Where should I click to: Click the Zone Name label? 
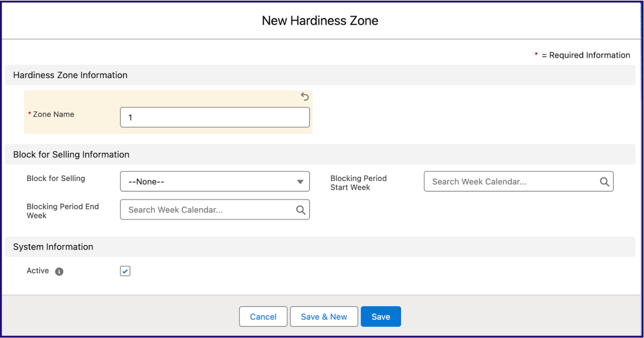pyautogui.click(x=53, y=114)
